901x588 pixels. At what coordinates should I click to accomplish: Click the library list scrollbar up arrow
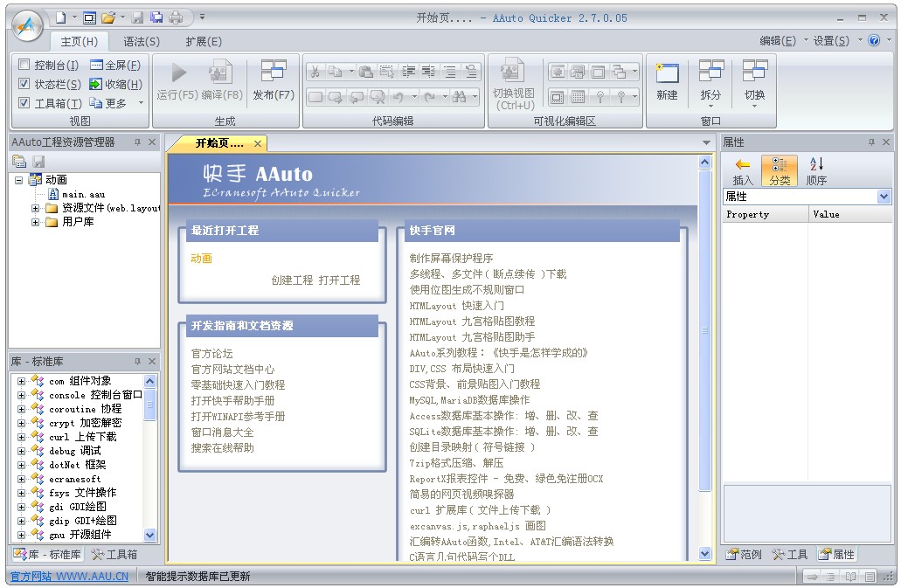(x=149, y=381)
